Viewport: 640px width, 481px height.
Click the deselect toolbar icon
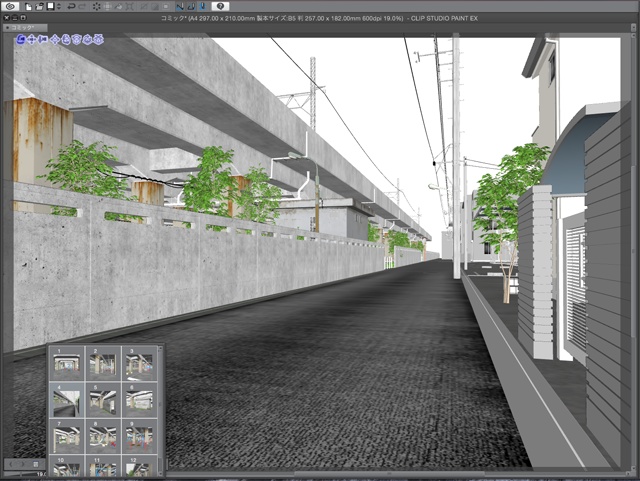[143, 7]
